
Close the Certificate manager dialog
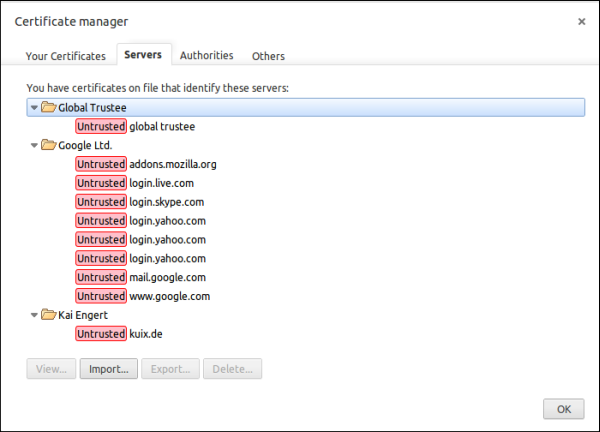(582, 22)
